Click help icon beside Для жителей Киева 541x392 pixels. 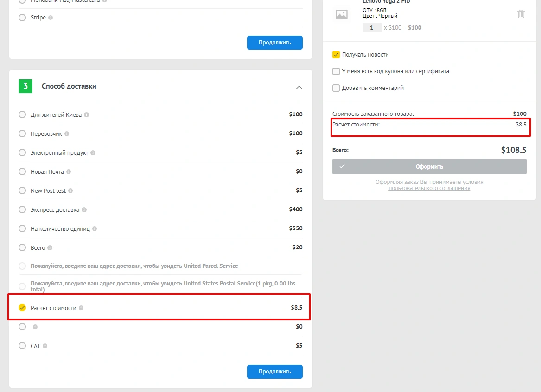pyautogui.click(x=87, y=114)
